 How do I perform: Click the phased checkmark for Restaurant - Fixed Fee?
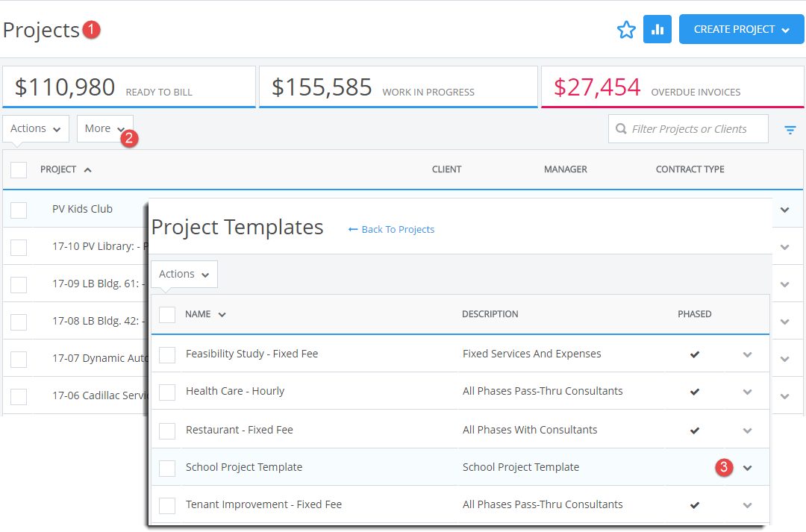pyautogui.click(x=695, y=429)
